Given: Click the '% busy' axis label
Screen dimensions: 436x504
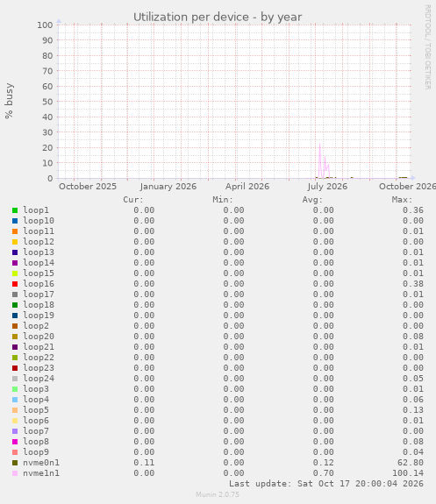Looking at the screenshot, I should tap(9, 101).
